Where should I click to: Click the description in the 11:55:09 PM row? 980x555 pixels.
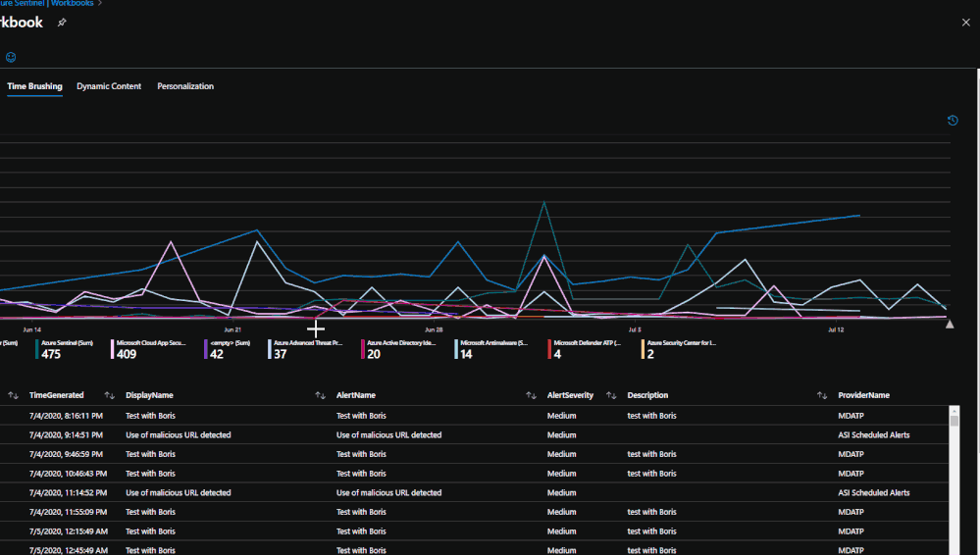[x=651, y=512]
